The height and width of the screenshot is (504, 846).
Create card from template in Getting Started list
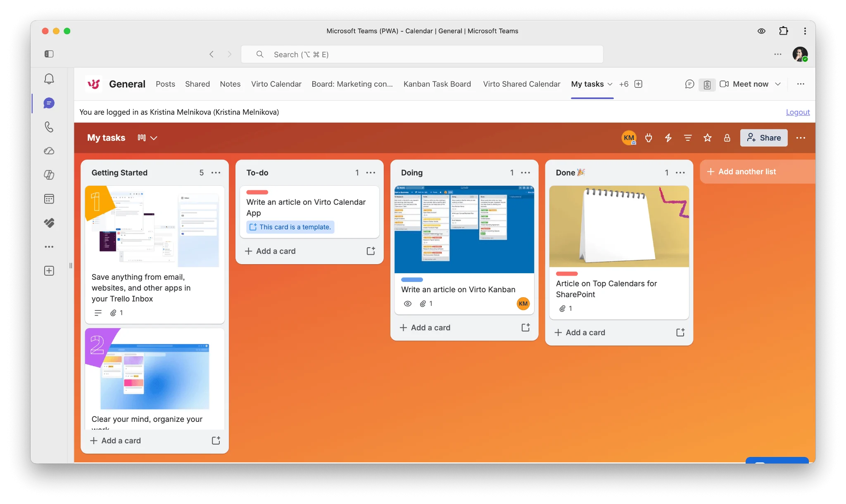point(216,441)
